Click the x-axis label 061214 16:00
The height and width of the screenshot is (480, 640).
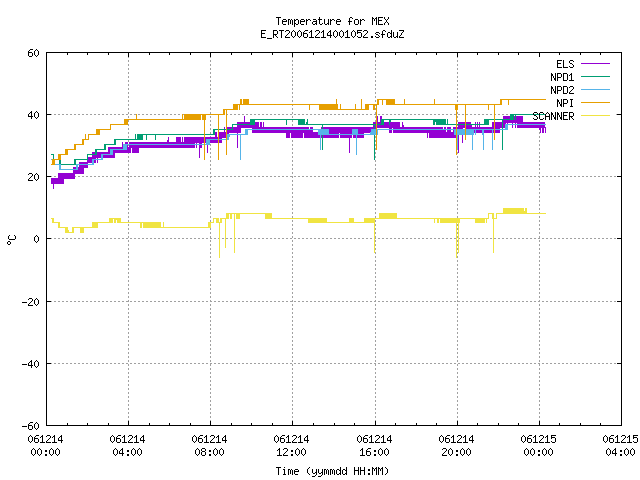[374, 446]
